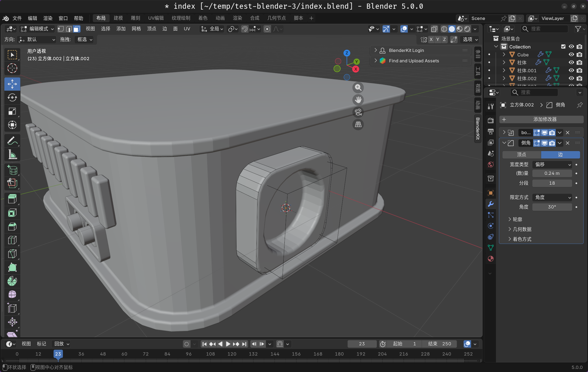Image resolution: width=588 pixels, height=372 pixels.
Task: Open the 文件 menu
Action: [17, 18]
